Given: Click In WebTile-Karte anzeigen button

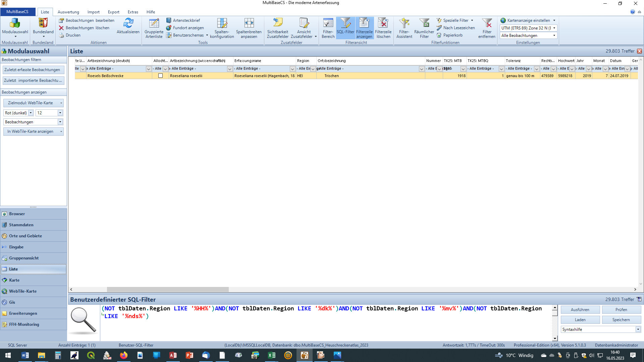Looking at the screenshot, I should pyautogui.click(x=33, y=131).
